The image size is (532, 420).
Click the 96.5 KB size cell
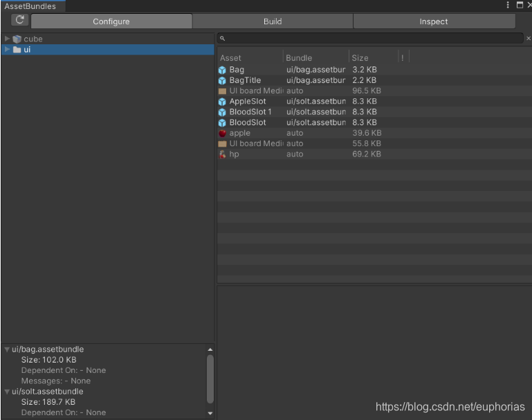[x=367, y=91]
